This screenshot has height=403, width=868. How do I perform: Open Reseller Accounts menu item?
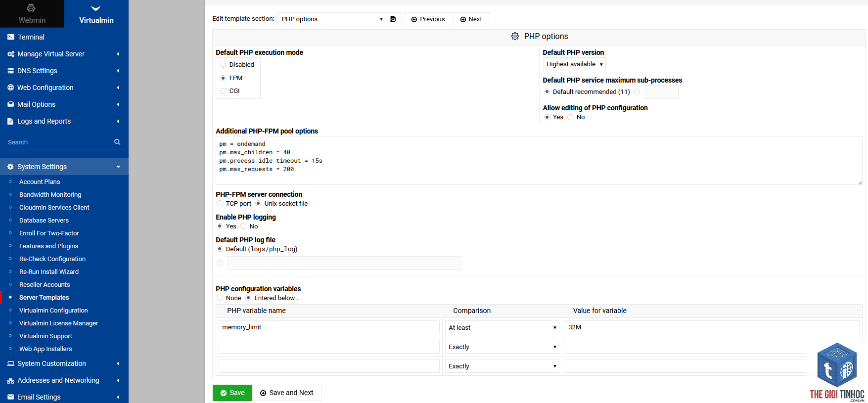pos(45,284)
